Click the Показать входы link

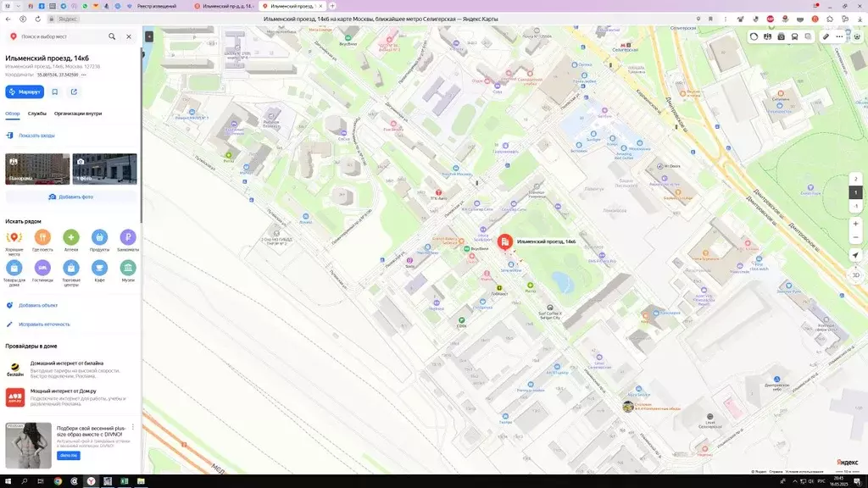click(36, 136)
